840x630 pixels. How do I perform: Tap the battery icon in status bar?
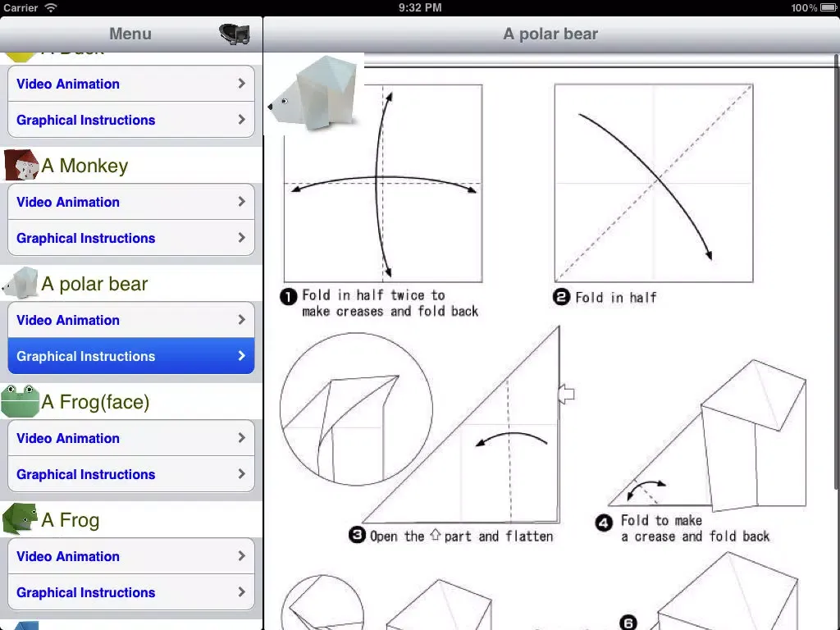(829, 7)
